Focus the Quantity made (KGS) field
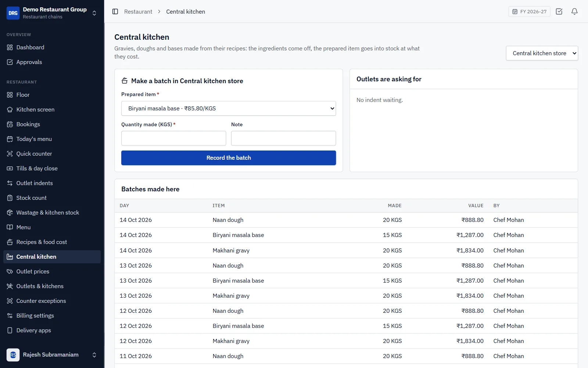The image size is (588, 368). pyautogui.click(x=174, y=138)
